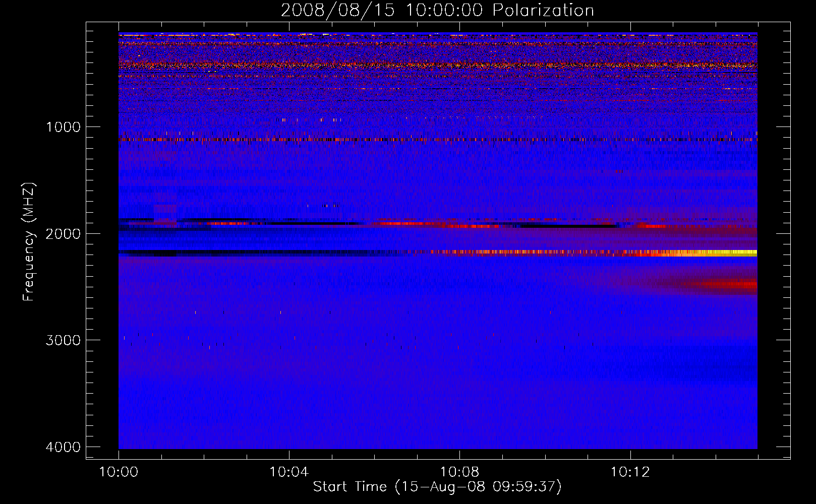816x504 pixels.
Task: Click the 2000 frequency tick label
Action: [63, 233]
